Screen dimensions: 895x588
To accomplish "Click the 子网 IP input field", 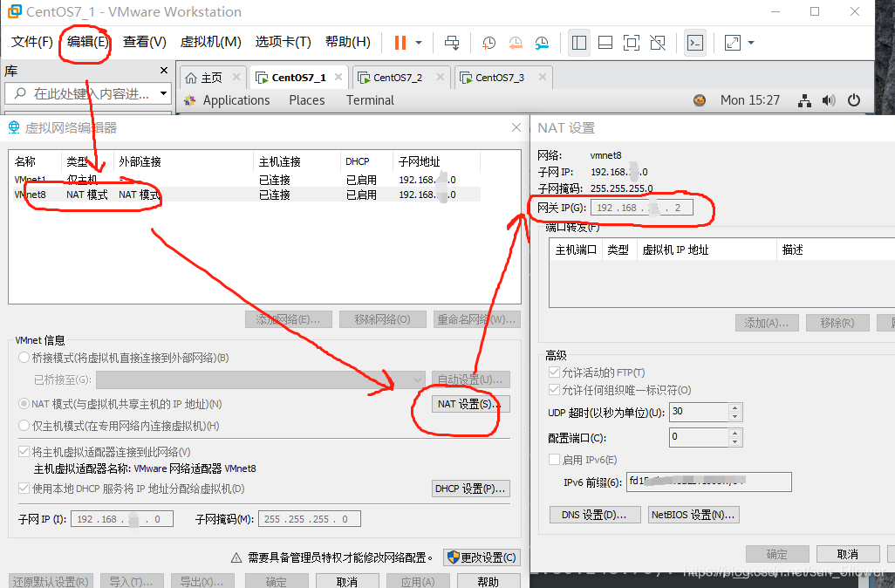I will point(122,519).
